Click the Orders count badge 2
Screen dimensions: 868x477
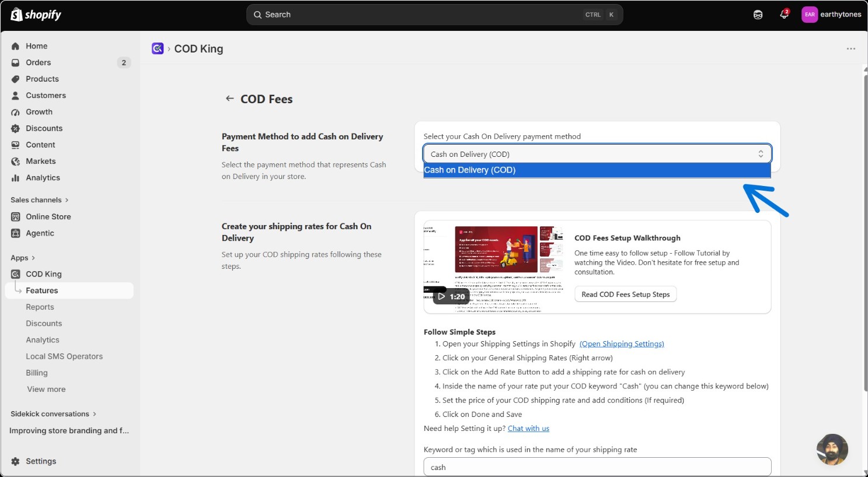[x=124, y=62]
